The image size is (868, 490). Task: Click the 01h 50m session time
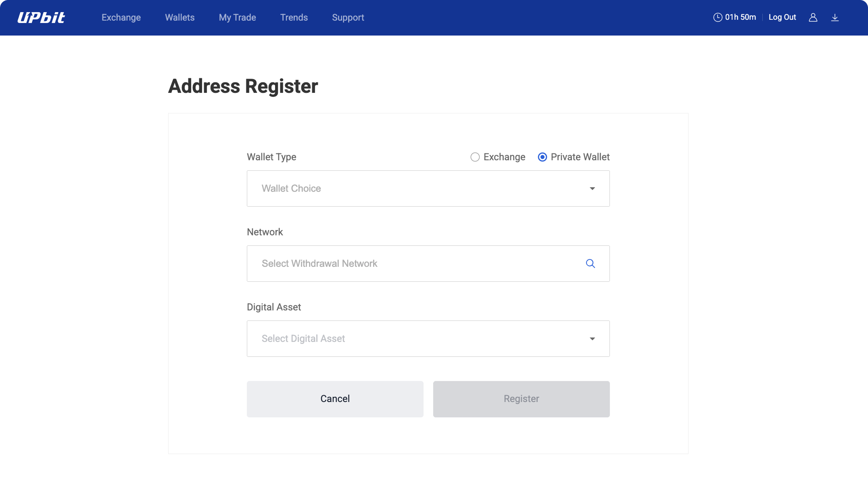point(740,17)
